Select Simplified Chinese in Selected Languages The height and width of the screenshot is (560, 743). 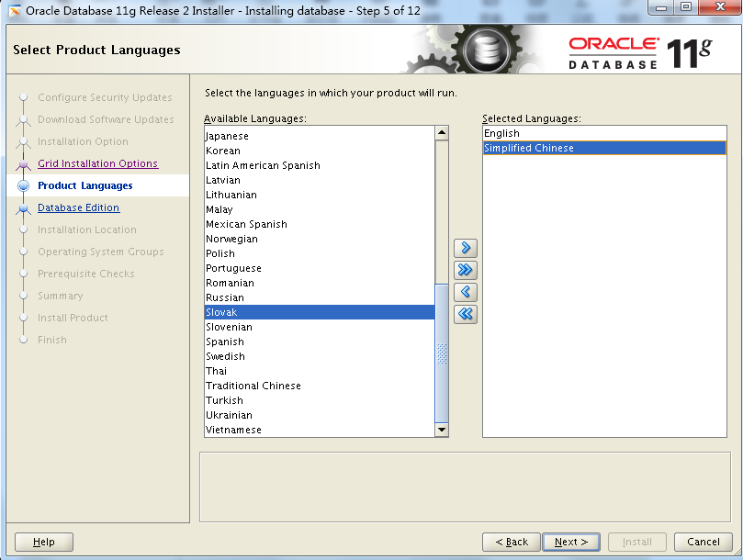(604, 148)
